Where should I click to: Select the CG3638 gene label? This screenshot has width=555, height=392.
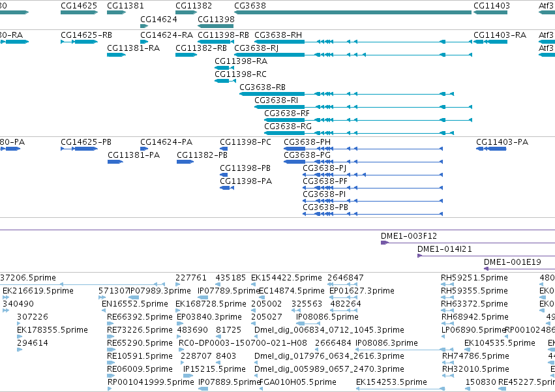pos(250,6)
